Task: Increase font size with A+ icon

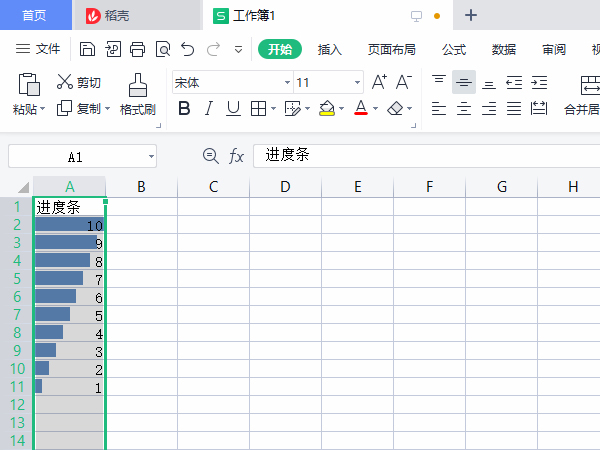Action: coord(379,82)
